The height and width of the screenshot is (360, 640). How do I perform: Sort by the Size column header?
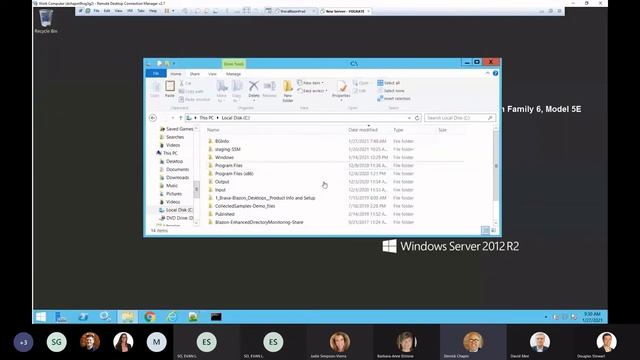tap(442, 130)
